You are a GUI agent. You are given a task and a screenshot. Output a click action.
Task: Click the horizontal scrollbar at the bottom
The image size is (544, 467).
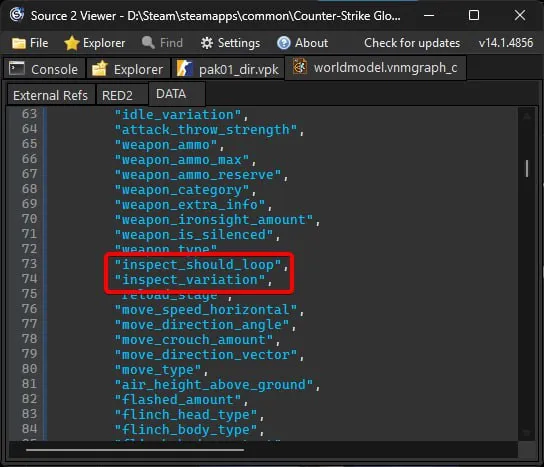[135, 450]
